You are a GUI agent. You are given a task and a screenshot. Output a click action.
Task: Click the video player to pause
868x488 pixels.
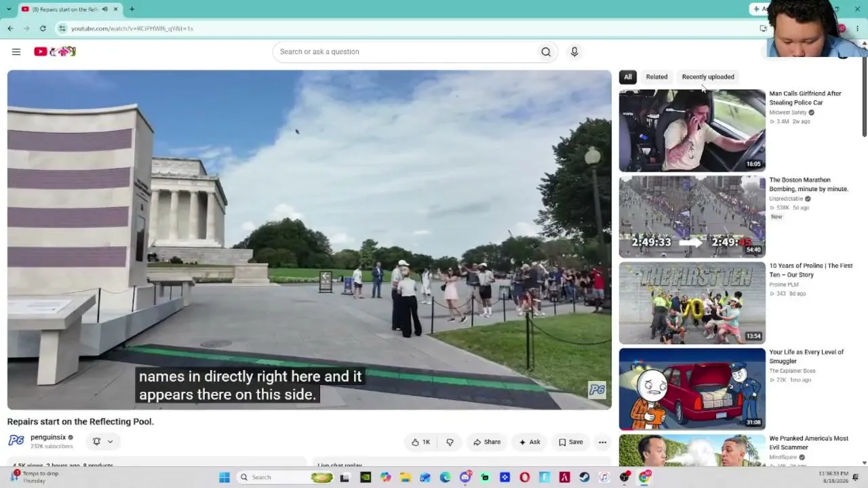309,240
